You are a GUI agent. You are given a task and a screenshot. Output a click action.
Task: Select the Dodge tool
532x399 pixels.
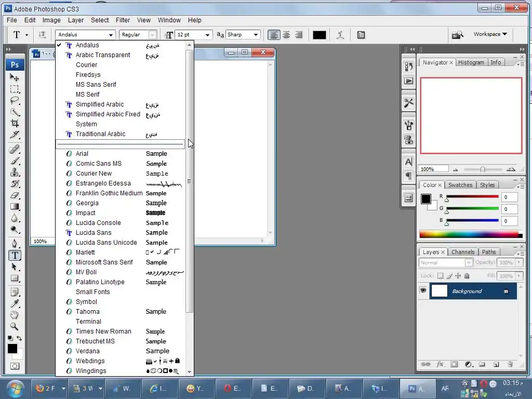click(x=14, y=230)
